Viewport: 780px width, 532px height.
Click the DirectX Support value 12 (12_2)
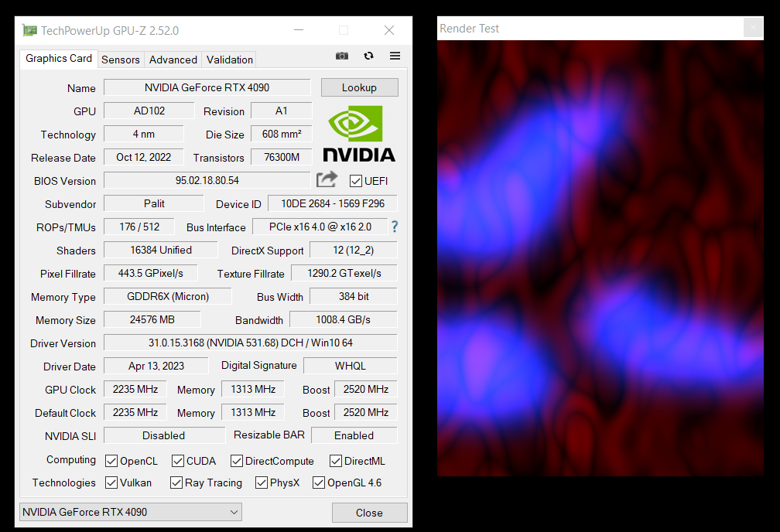click(353, 250)
